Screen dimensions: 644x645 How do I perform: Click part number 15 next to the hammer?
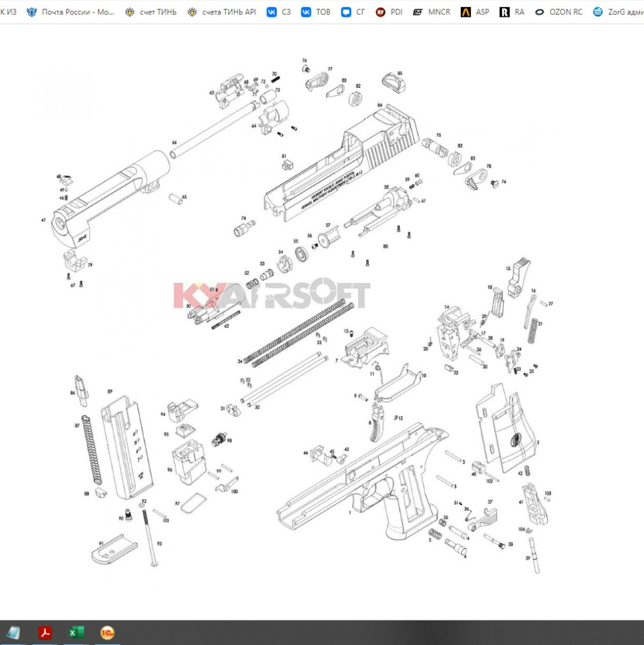pyautogui.click(x=508, y=268)
